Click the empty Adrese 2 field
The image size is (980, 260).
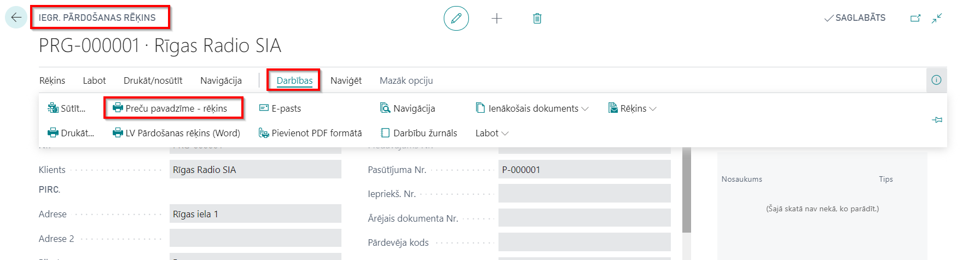click(256, 238)
